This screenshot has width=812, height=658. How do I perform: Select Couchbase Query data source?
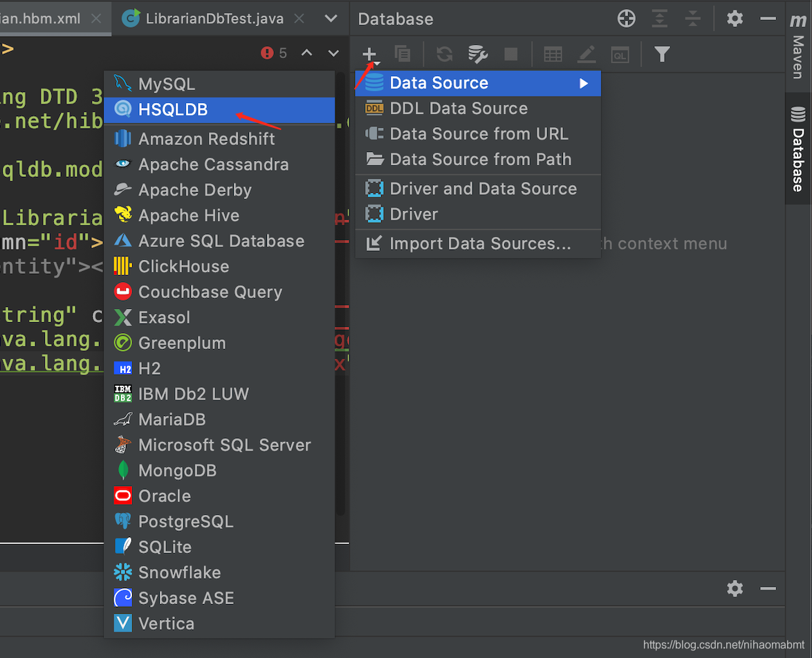click(x=219, y=292)
